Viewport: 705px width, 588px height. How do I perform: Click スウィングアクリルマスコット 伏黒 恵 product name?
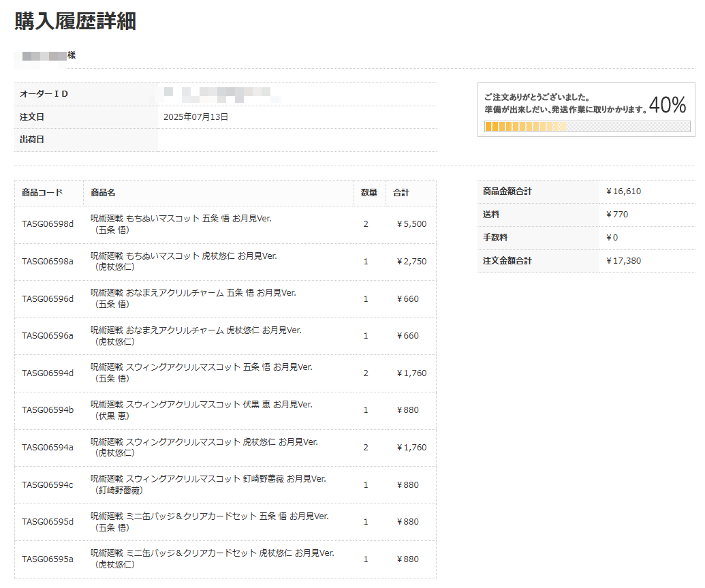click(x=202, y=410)
